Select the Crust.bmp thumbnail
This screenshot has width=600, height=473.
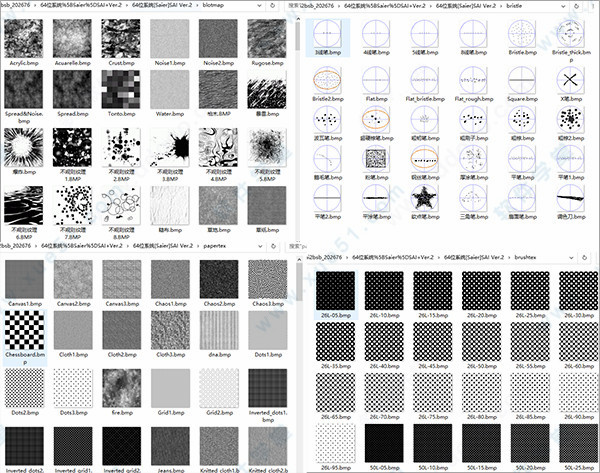[x=118, y=39]
